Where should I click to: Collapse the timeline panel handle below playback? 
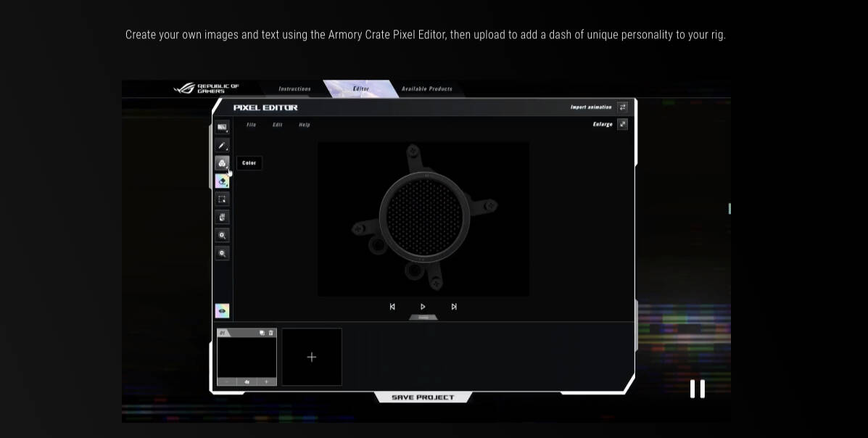(423, 318)
